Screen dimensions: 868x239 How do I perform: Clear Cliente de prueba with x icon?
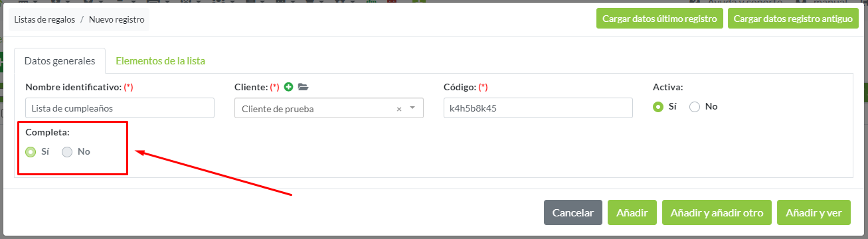pos(399,109)
